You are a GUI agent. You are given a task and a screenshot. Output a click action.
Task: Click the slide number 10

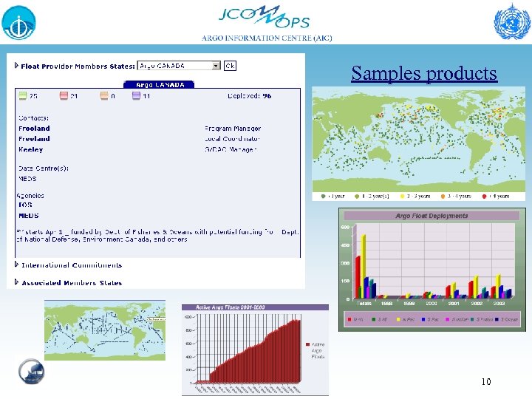[x=486, y=381]
